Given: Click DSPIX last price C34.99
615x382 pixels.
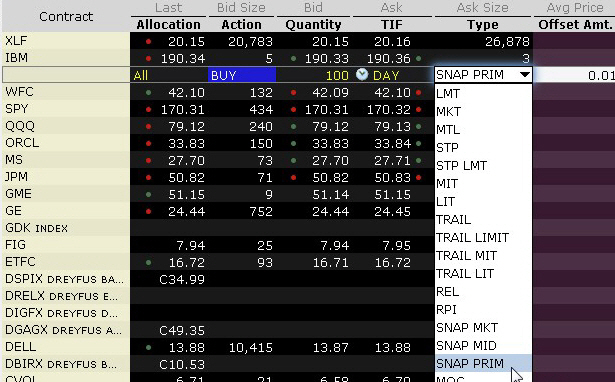Looking at the screenshot, I should [x=182, y=280].
